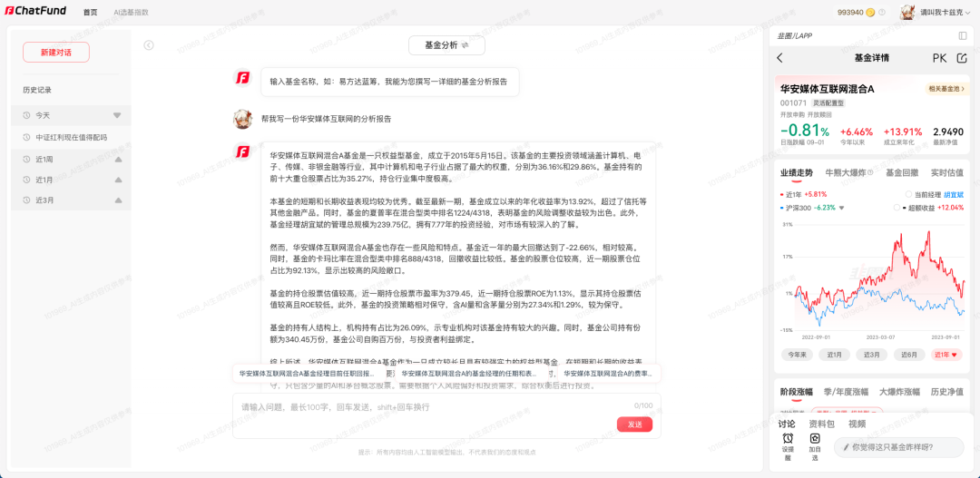Click the comment box 你觉得这只基金咋样呀?

(x=898, y=447)
